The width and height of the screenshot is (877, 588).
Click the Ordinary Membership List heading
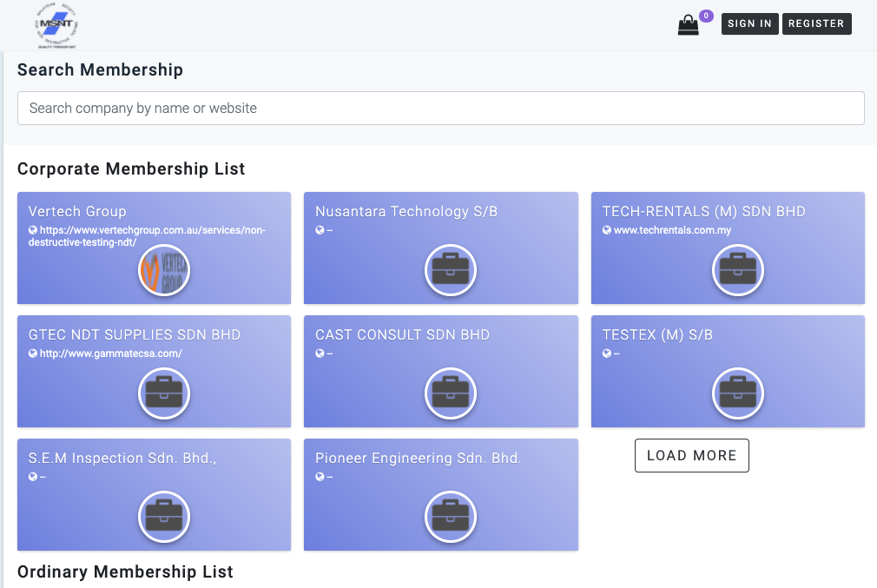(125, 571)
